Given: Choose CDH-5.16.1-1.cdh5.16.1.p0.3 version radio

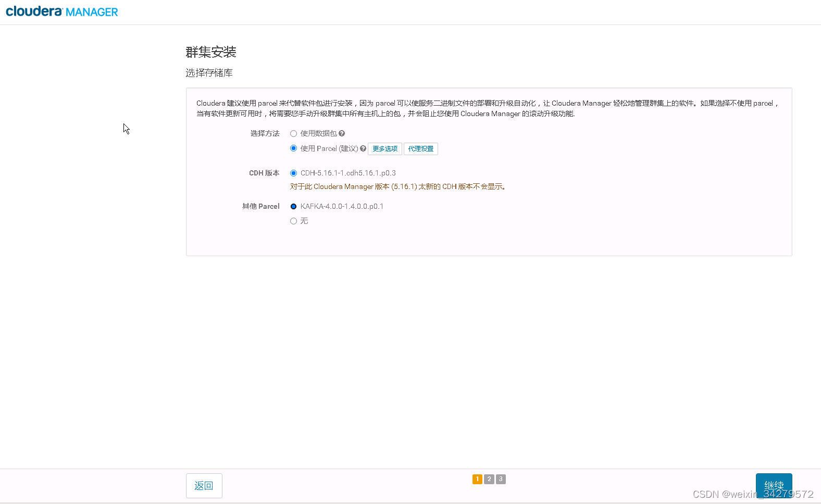Looking at the screenshot, I should (293, 173).
